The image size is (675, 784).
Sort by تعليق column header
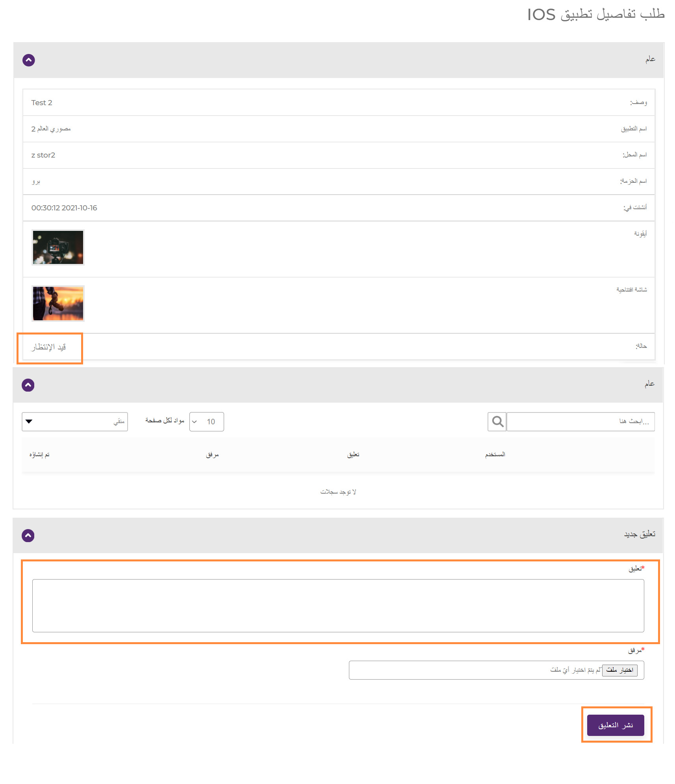click(x=353, y=455)
